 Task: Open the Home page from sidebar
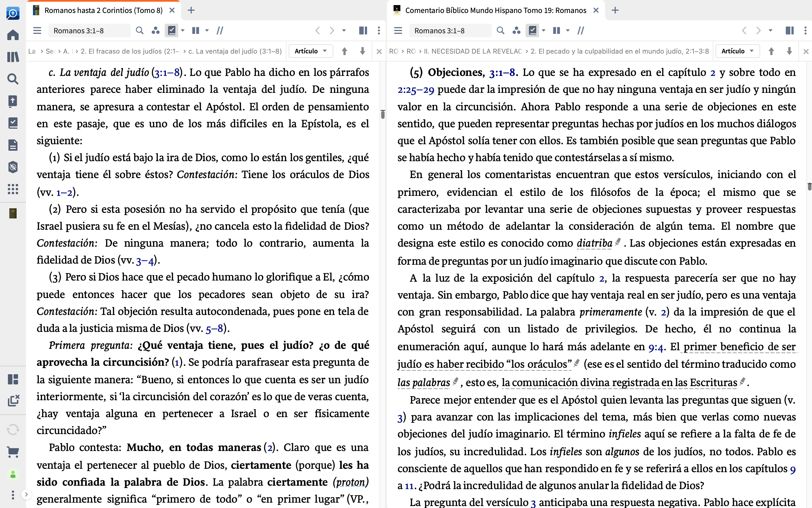point(13,35)
